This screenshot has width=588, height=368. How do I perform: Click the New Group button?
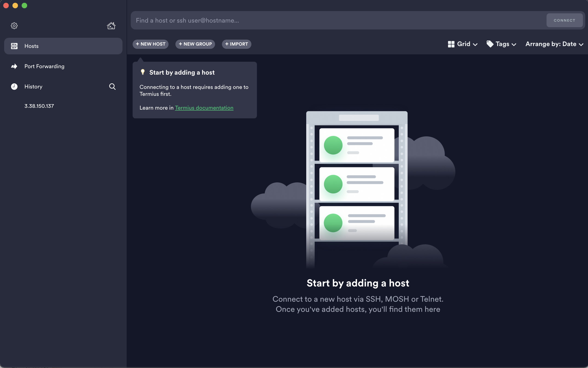point(195,44)
